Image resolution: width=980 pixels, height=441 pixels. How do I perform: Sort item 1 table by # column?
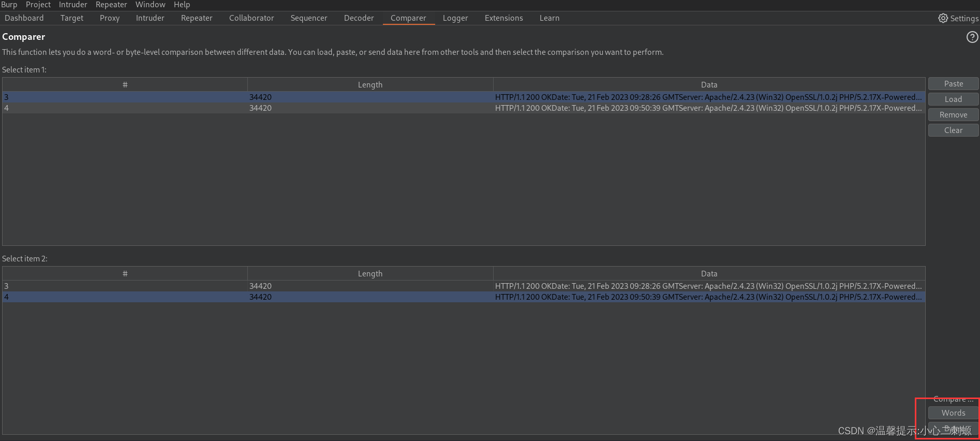125,85
